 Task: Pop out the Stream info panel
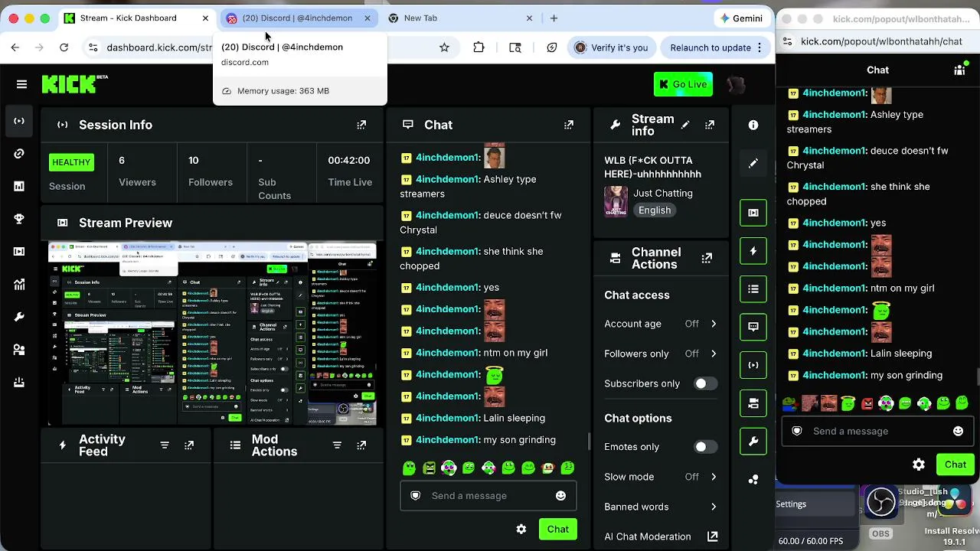pos(710,125)
